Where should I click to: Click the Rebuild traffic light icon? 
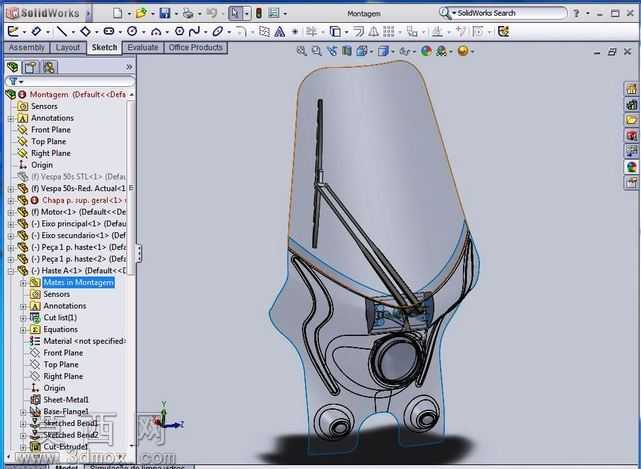pyautogui.click(x=258, y=13)
